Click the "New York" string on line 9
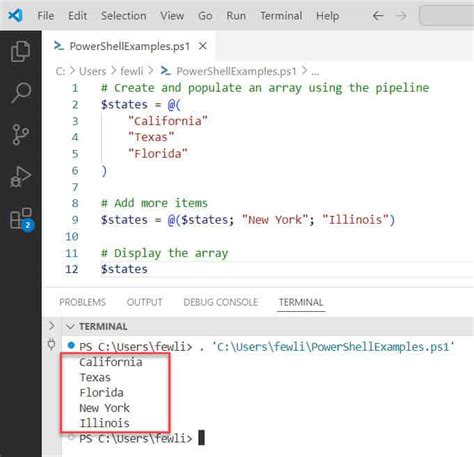This screenshot has height=457, width=474. (275, 220)
